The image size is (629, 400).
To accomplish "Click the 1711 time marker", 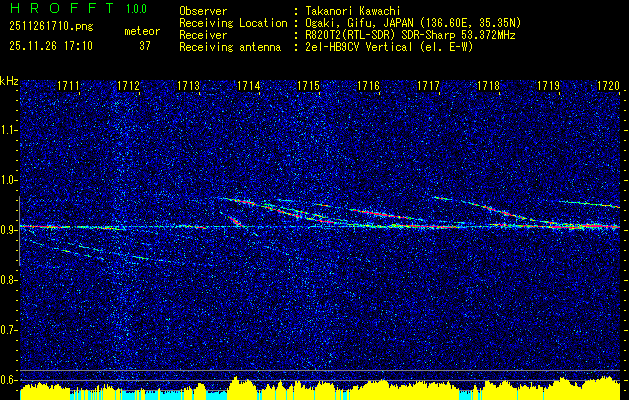I will [x=68, y=86].
